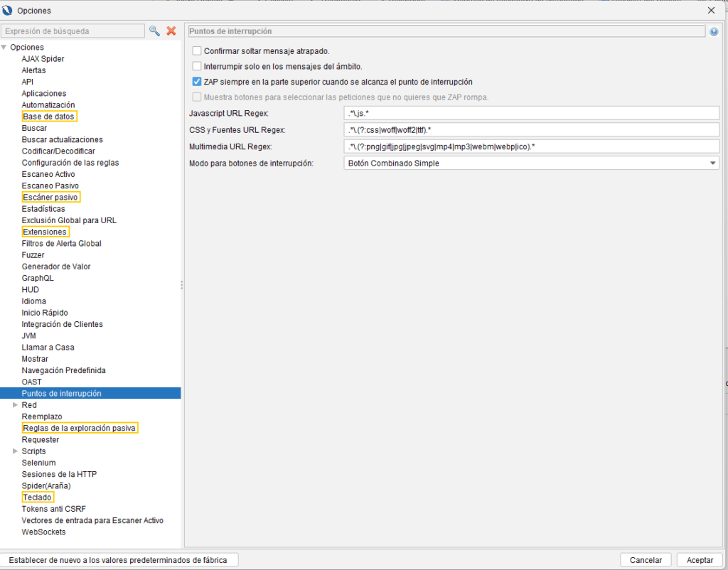Image resolution: width=728 pixels, height=570 pixels.
Task: Expand the Scripts tree node
Action: (15, 451)
